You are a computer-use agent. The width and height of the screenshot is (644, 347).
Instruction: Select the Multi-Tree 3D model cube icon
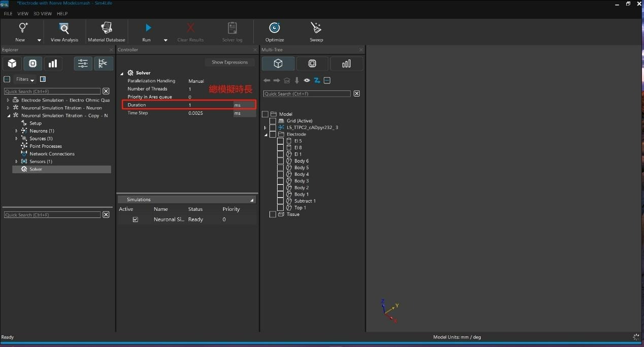click(x=278, y=64)
